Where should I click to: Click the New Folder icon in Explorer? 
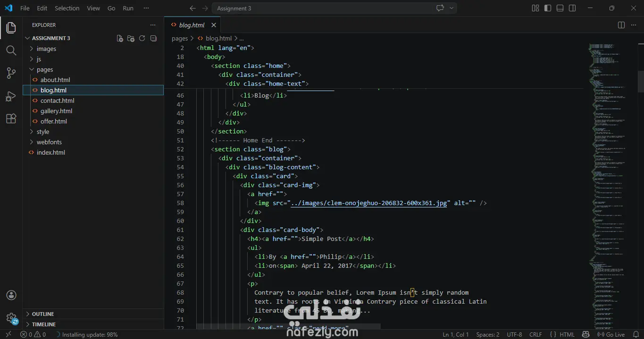tap(131, 38)
